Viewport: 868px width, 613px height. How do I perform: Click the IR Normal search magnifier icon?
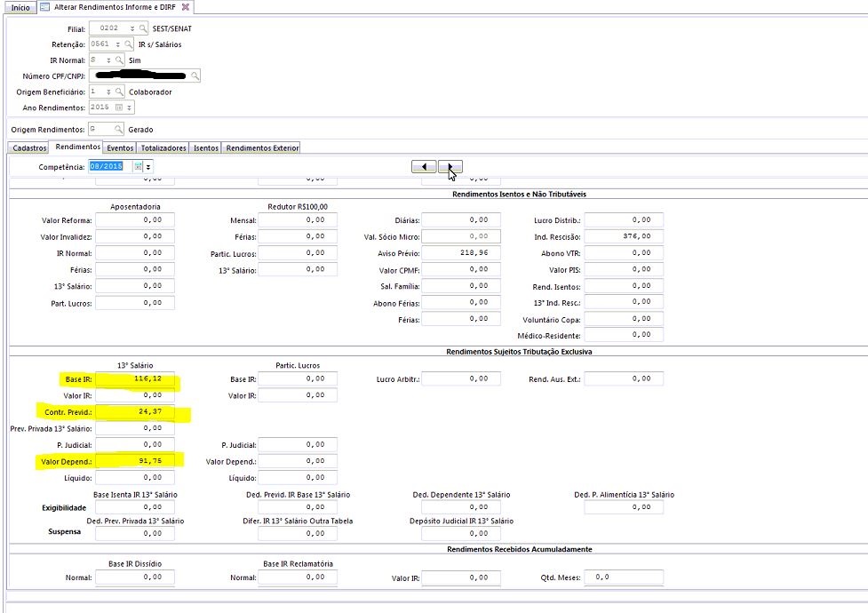[x=119, y=60]
